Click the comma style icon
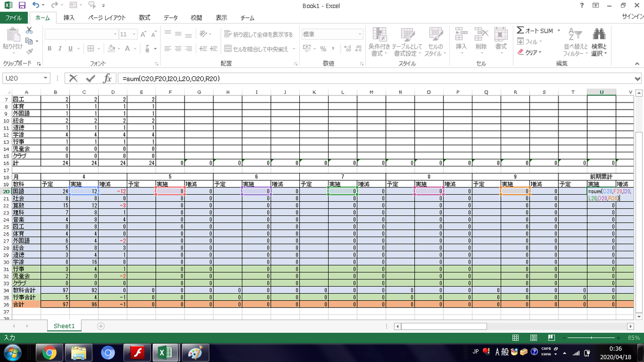Viewport: 644px width, 362px height. 334,49
